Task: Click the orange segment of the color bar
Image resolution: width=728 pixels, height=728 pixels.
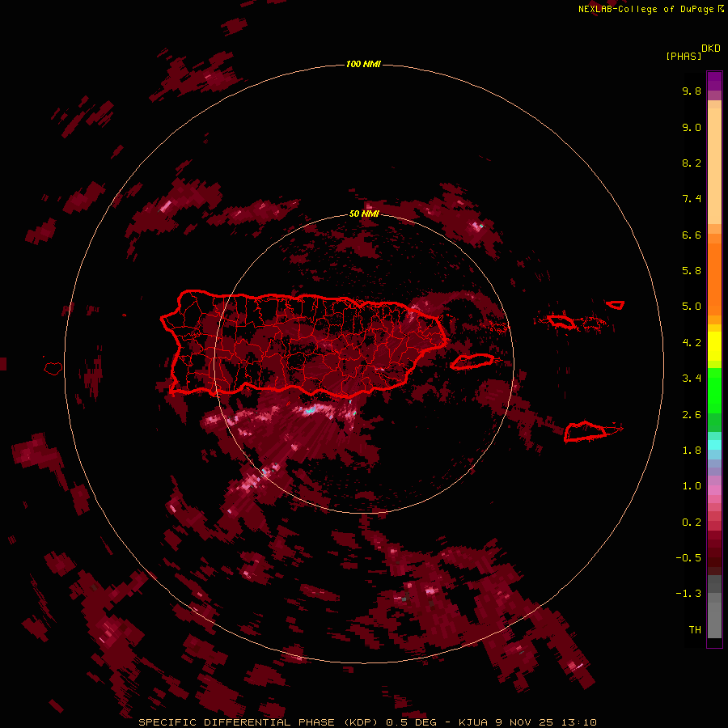Action: click(x=714, y=278)
